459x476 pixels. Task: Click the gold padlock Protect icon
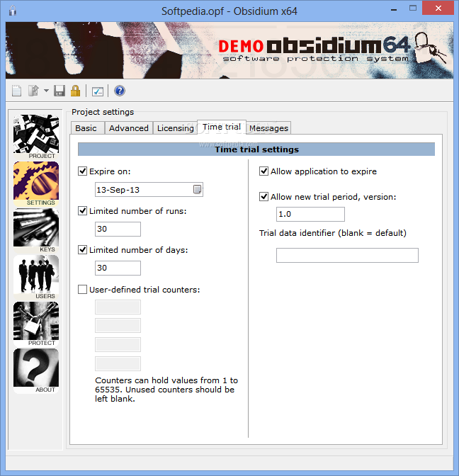click(x=75, y=91)
